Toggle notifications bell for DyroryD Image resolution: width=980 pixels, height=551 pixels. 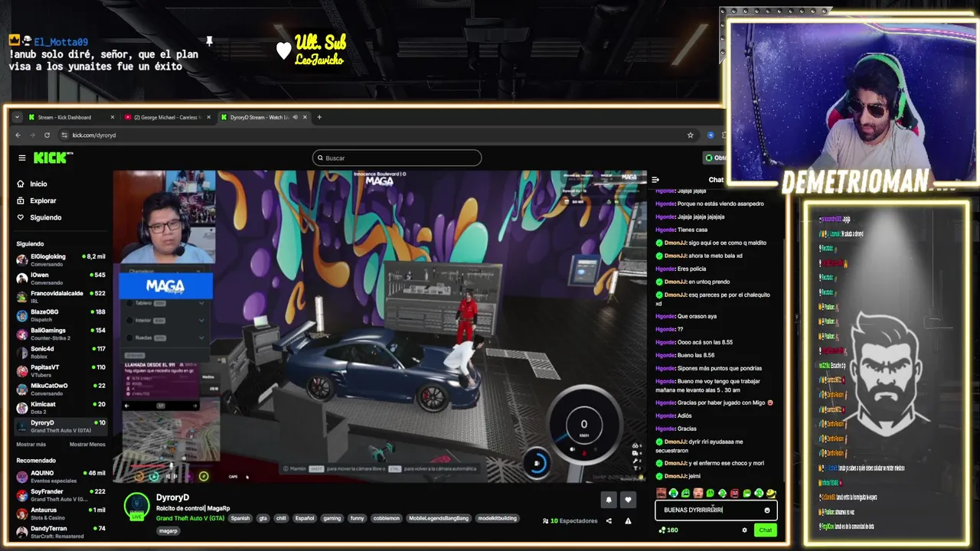pos(609,500)
